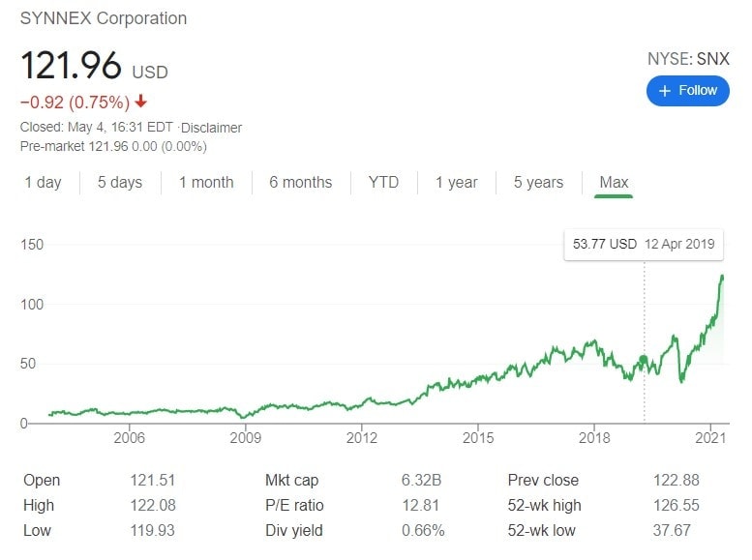Select the Max range tab
The image size is (752, 560).
(614, 182)
